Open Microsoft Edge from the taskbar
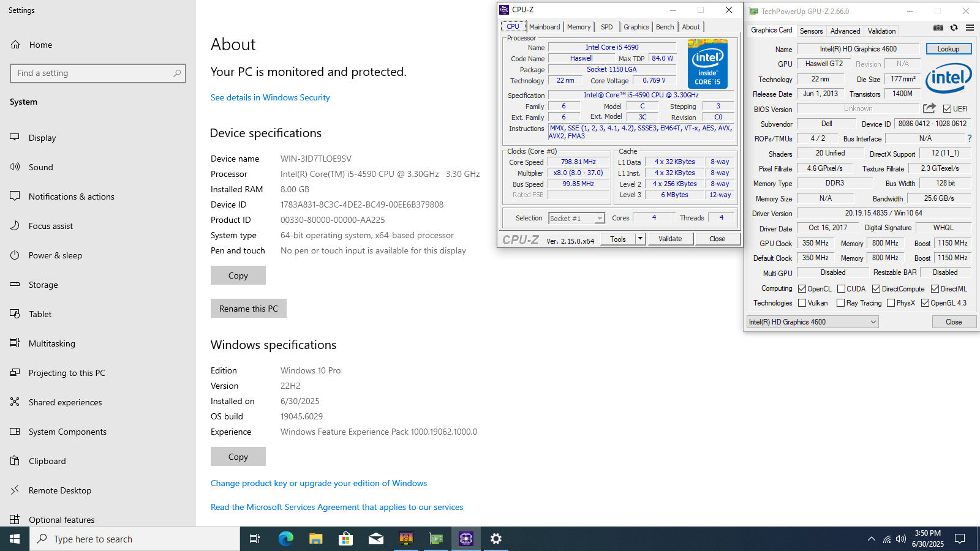Viewport: 980px width, 551px height. tap(285, 539)
